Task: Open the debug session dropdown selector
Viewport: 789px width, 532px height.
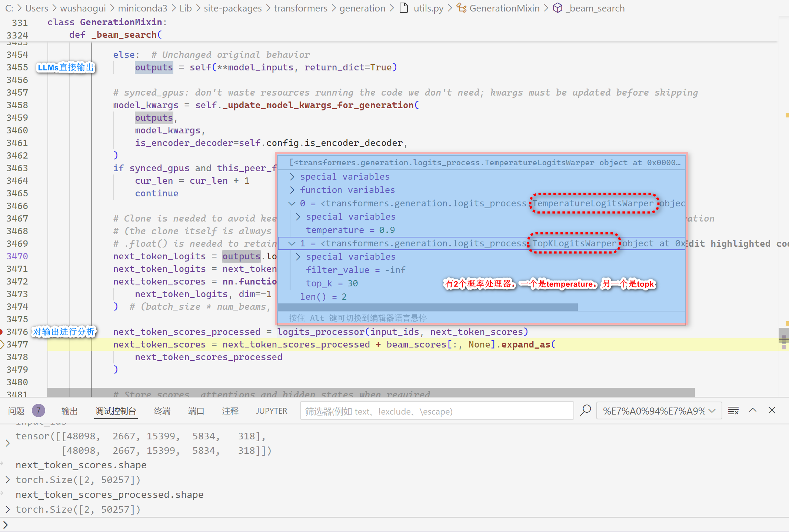Action: (x=659, y=410)
